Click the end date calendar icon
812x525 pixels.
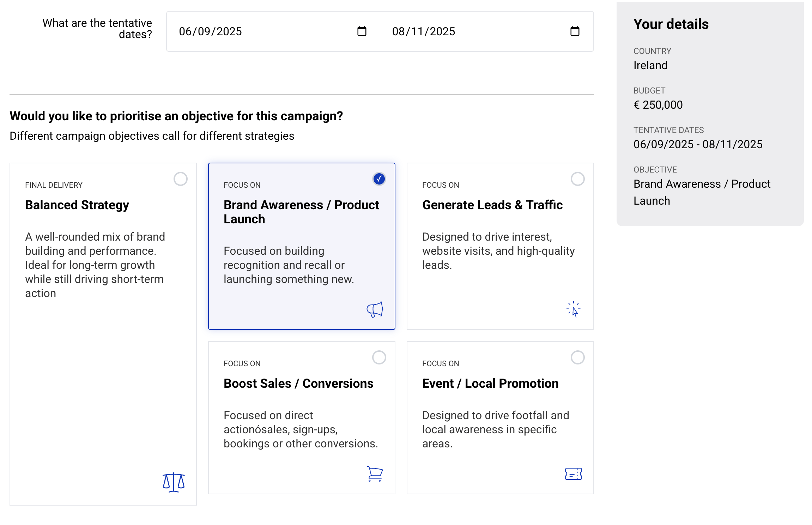[575, 31]
